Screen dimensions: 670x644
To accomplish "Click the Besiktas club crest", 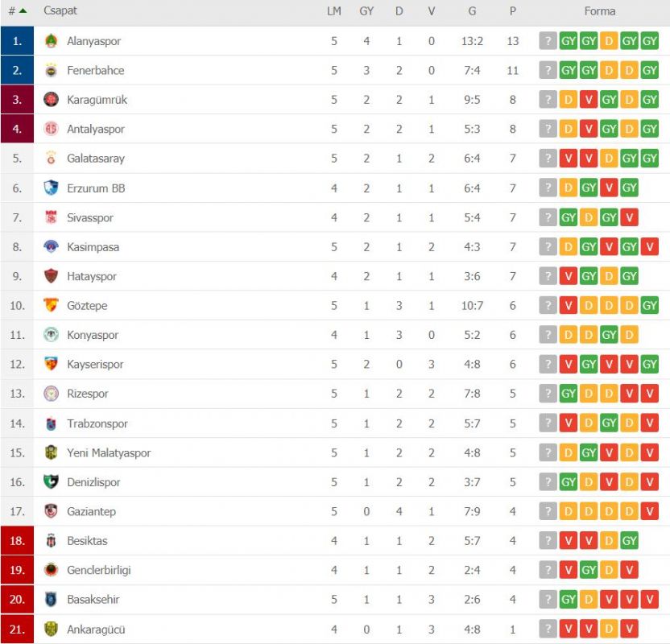I will (51, 541).
